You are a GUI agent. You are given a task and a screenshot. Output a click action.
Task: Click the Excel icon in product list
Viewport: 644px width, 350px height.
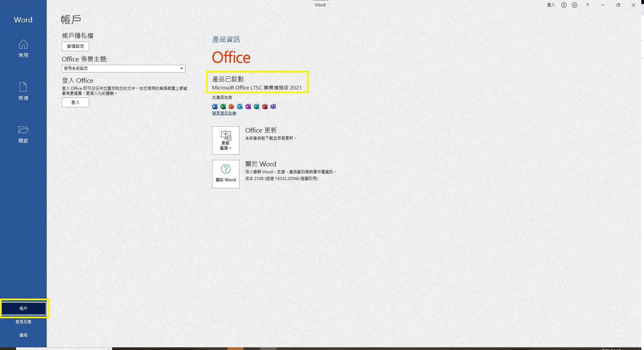click(223, 107)
